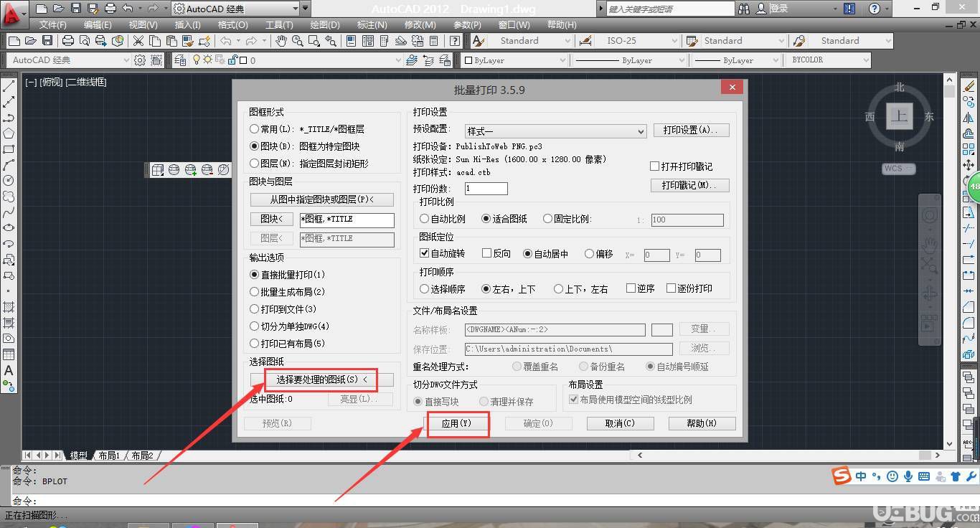This screenshot has width=980, height=528.
Task: Click the 打印设置(A).. button
Action: [x=691, y=131]
